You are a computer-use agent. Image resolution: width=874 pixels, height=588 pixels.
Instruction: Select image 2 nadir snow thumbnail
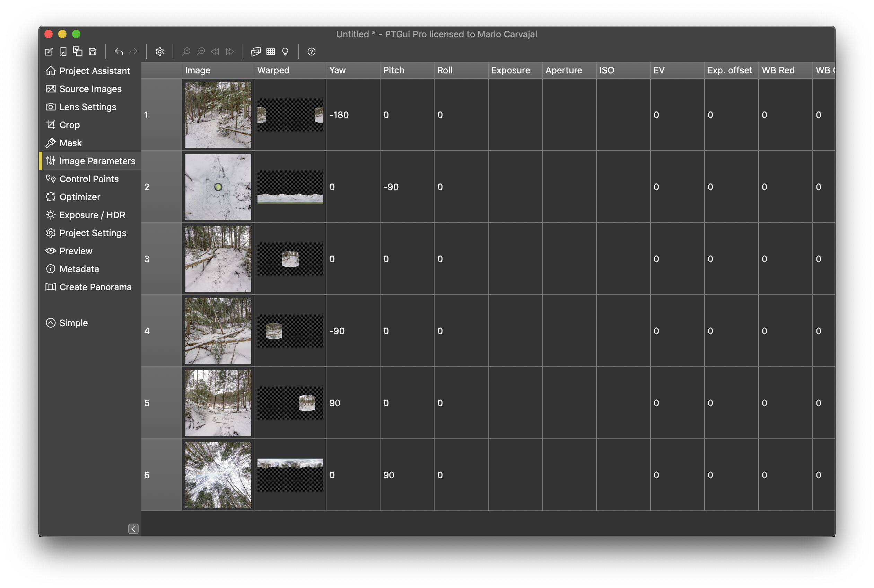click(218, 187)
